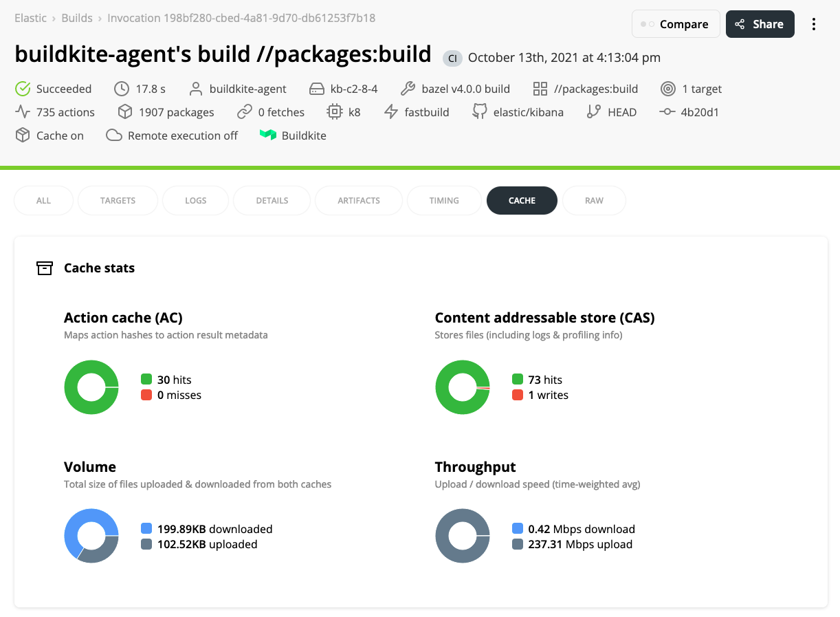
Task: Click the git branch icon beside HEAD
Action: pyautogui.click(x=594, y=112)
